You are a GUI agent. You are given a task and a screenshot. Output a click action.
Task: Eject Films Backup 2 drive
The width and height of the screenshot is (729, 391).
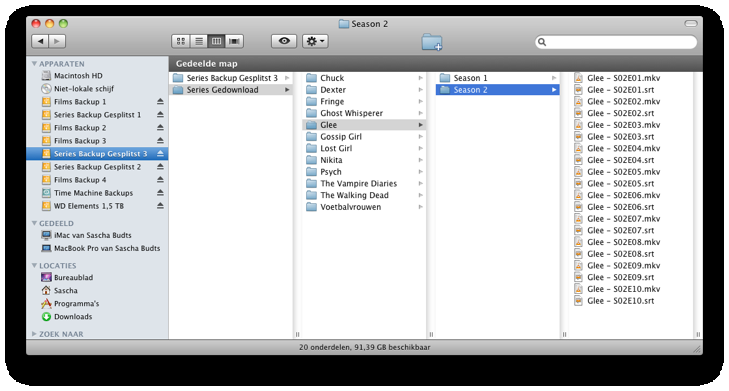pyautogui.click(x=160, y=128)
